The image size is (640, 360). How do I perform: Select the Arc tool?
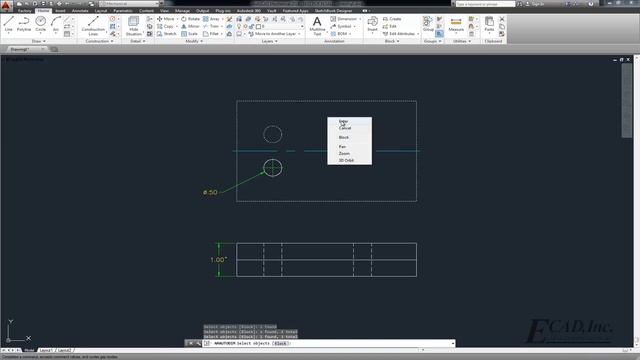click(56, 24)
